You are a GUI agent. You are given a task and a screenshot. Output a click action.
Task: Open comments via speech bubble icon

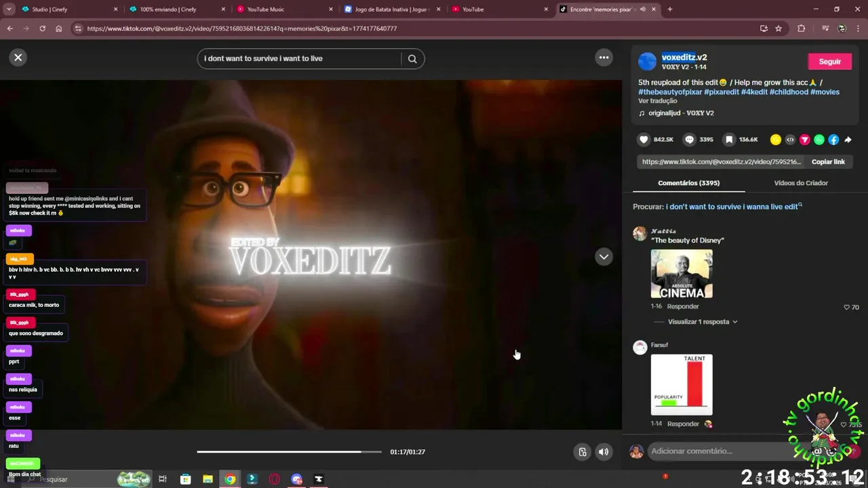690,140
